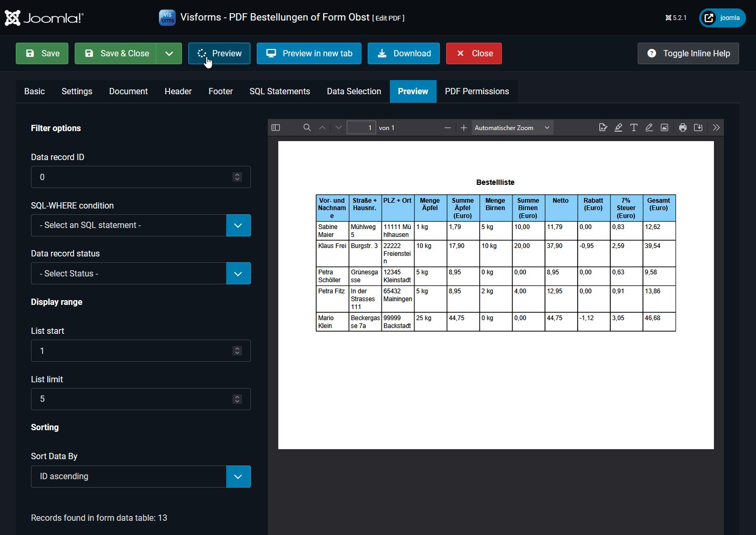The height and width of the screenshot is (535, 756).
Task: Expand the Save & Close options arrow
Action: [169, 53]
